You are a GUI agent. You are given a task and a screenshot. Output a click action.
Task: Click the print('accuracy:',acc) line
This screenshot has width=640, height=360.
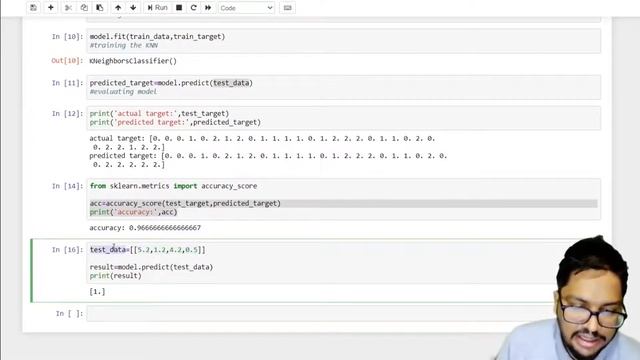click(x=133, y=212)
